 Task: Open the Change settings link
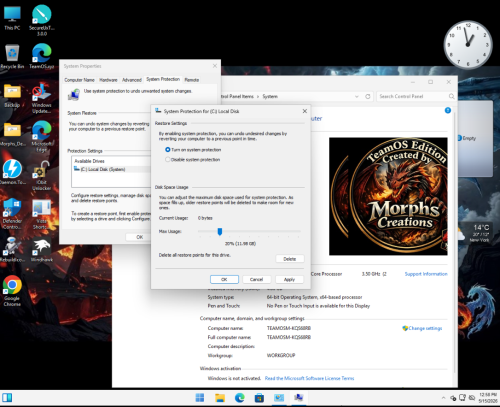425,328
